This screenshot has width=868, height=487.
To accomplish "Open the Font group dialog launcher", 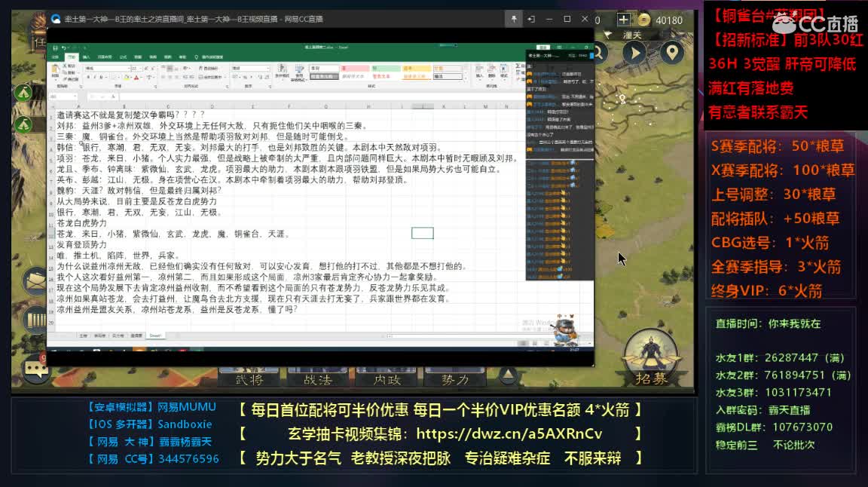I will pyautogui.click(x=155, y=87).
